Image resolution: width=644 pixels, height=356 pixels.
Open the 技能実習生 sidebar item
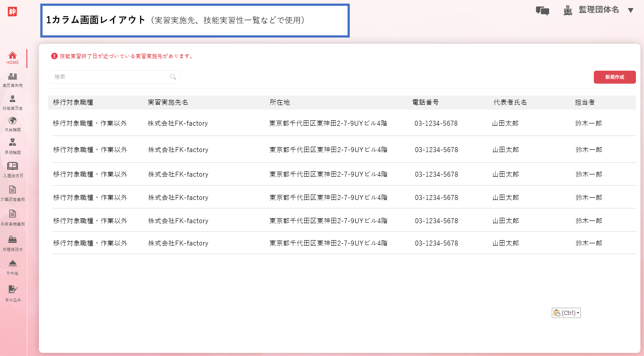coord(13,99)
